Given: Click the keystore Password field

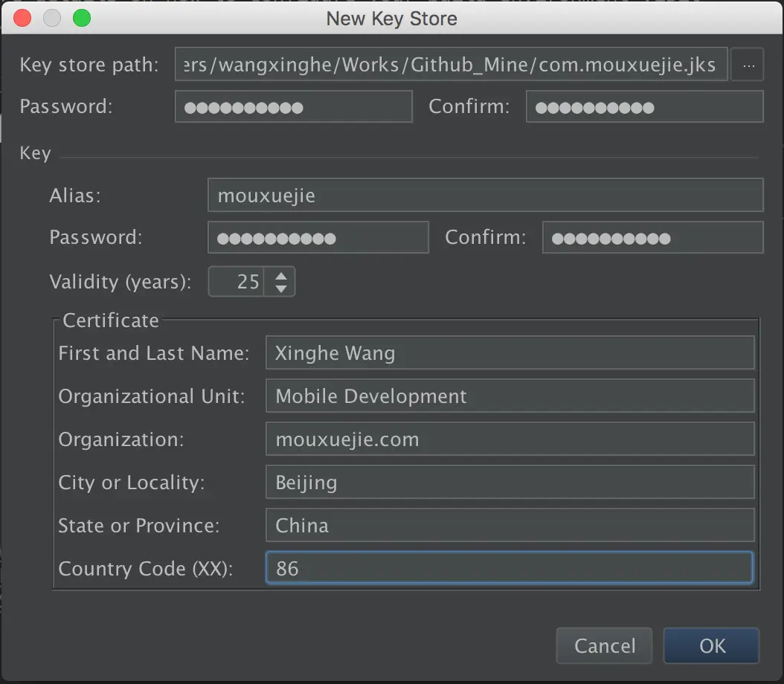Looking at the screenshot, I should click(x=293, y=106).
